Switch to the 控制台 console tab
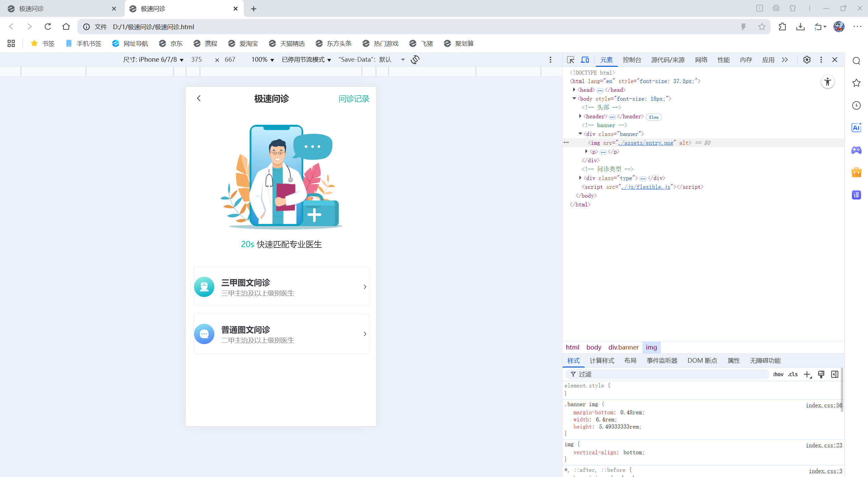The width and height of the screenshot is (868, 477). (x=632, y=60)
